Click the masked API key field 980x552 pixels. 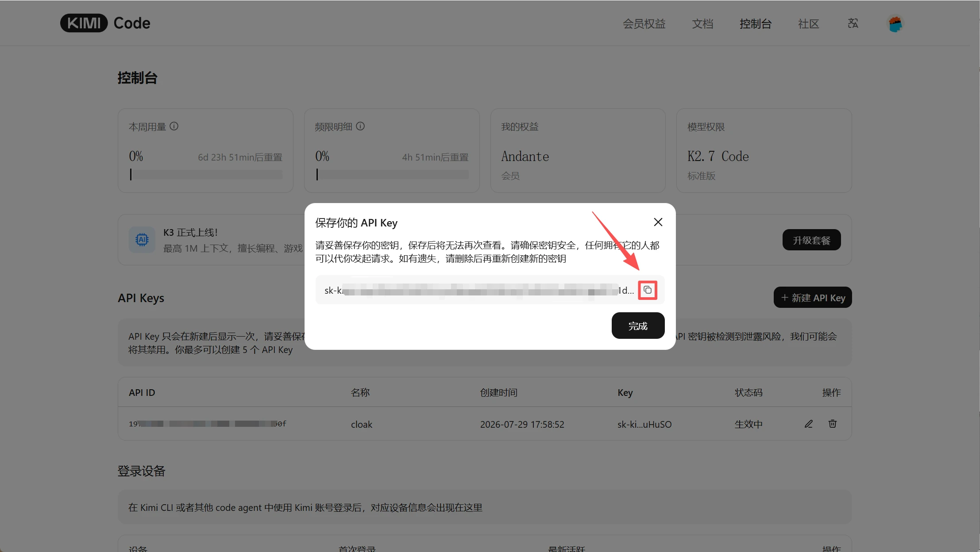pos(490,290)
